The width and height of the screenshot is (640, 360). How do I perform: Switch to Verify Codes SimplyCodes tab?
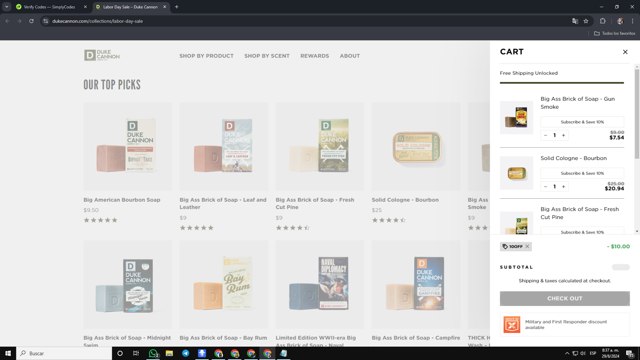point(50,7)
